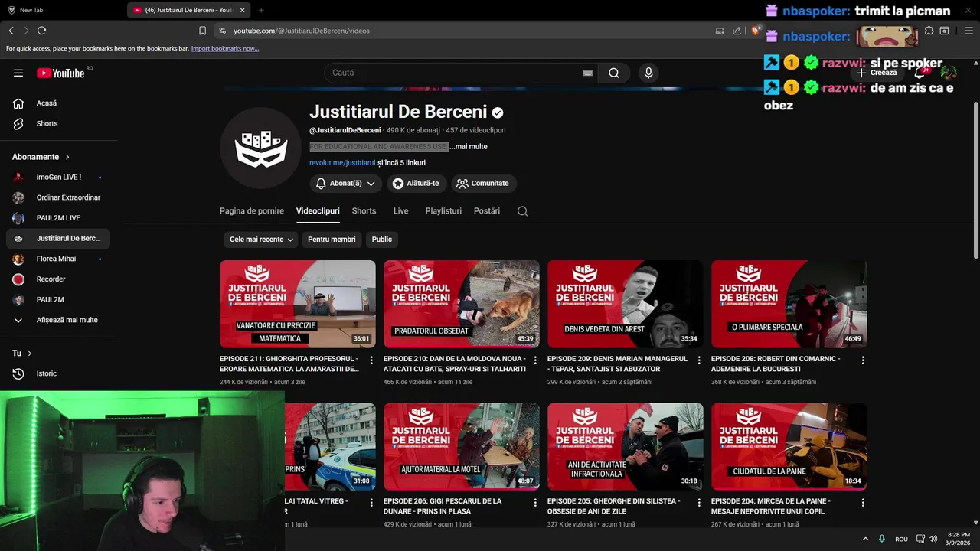Click Import bookmarks now link
The image size is (980, 551).
(x=225, y=48)
